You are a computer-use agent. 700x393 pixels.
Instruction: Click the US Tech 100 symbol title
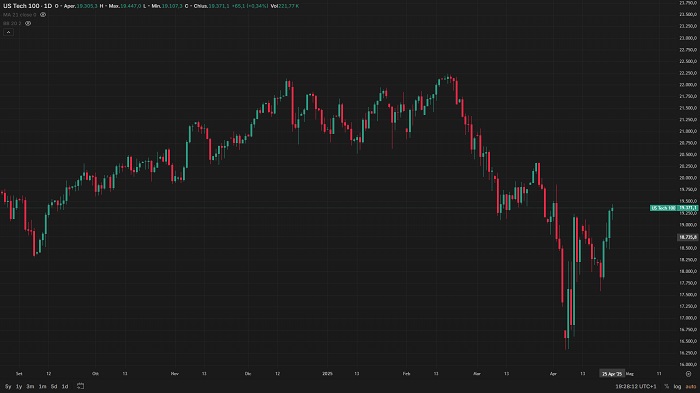27,6
